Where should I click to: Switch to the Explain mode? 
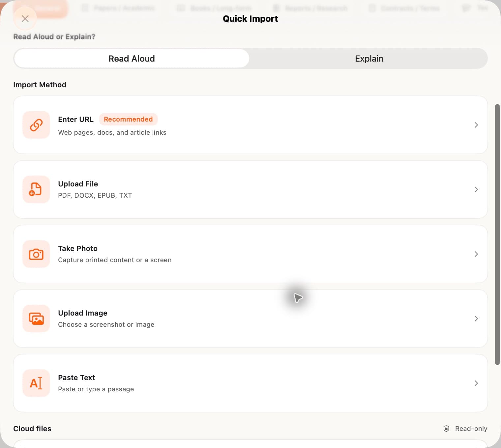[x=369, y=59]
